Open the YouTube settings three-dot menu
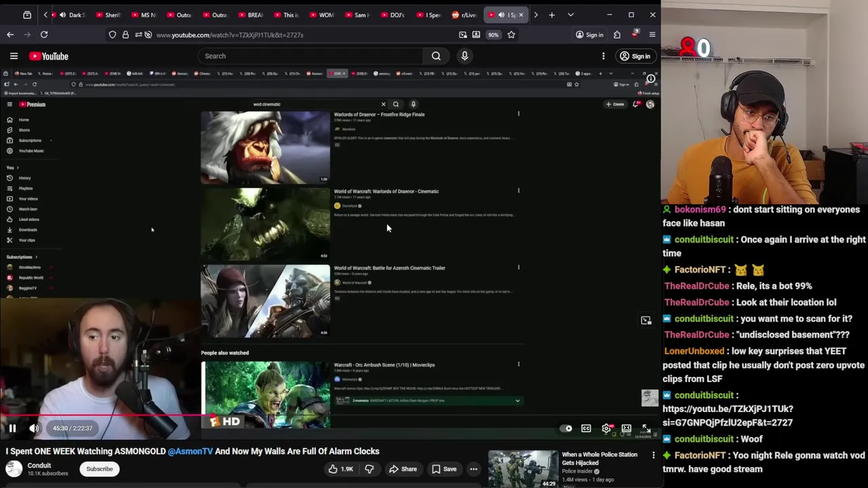This screenshot has height=488, width=868. pyautogui.click(x=603, y=56)
